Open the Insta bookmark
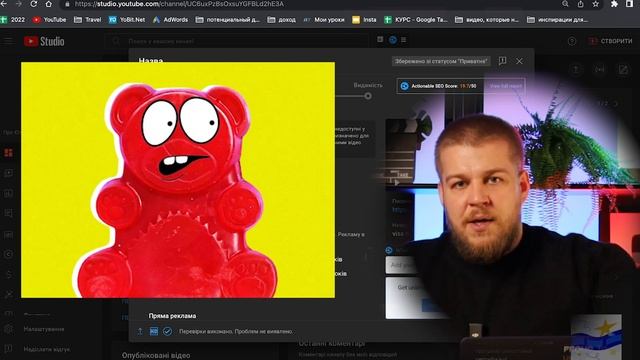 pos(364,20)
